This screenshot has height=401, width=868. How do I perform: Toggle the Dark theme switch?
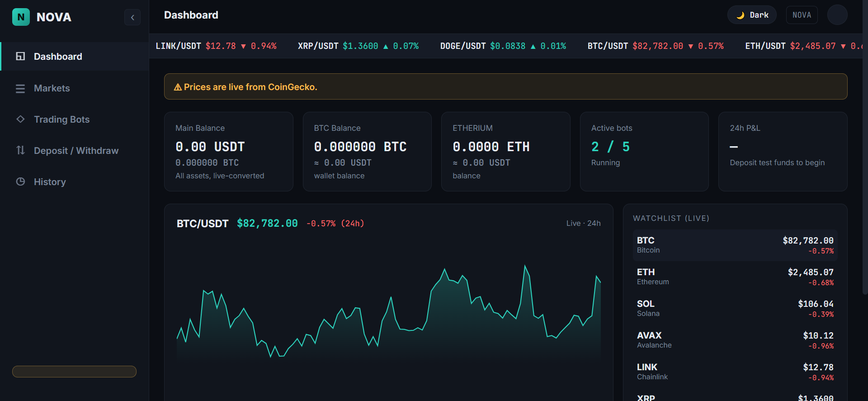[752, 15]
